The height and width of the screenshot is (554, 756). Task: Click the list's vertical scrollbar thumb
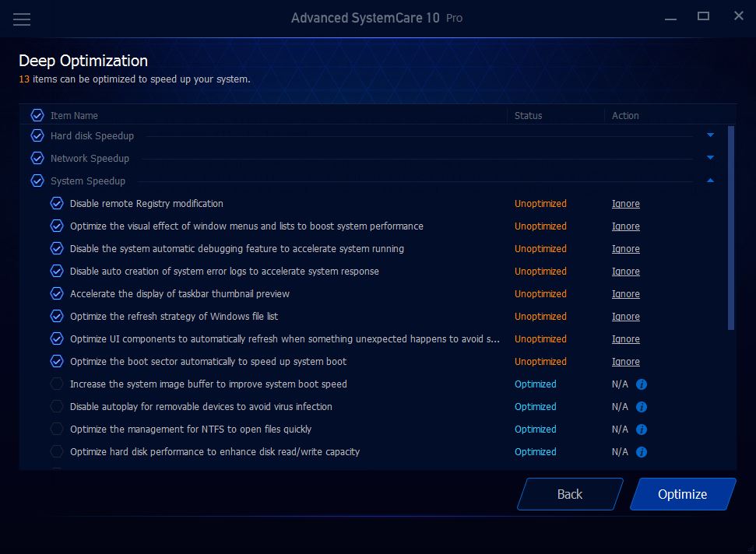click(x=731, y=228)
